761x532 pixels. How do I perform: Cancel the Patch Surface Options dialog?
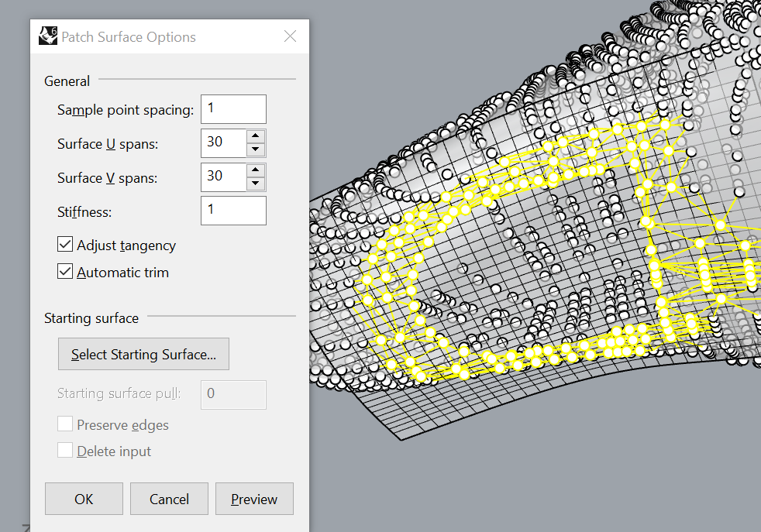coord(169,499)
